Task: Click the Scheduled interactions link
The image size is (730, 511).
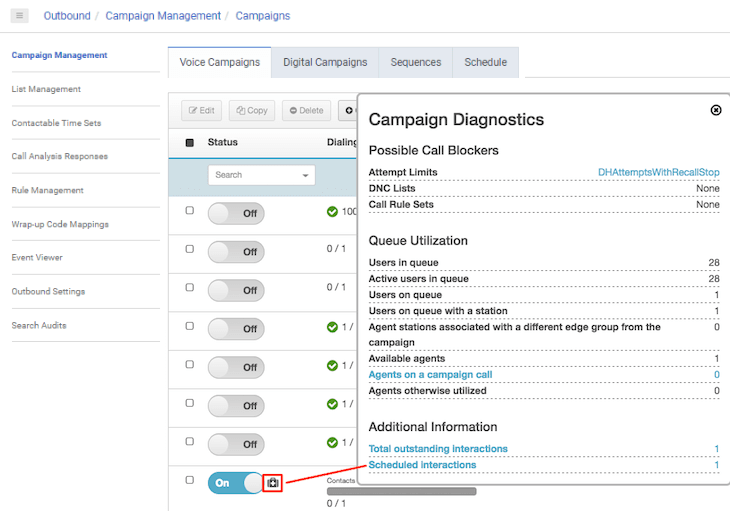Action: pyautogui.click(x=422, y=465)
